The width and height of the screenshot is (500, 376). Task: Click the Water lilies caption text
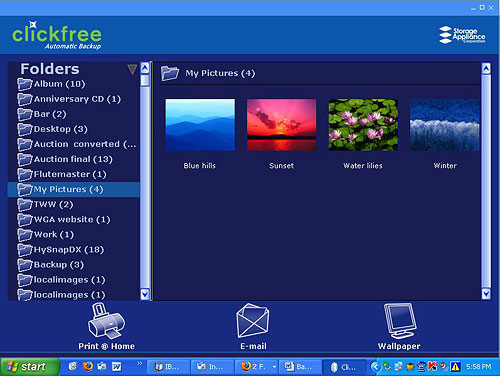[x=363, y=166]
